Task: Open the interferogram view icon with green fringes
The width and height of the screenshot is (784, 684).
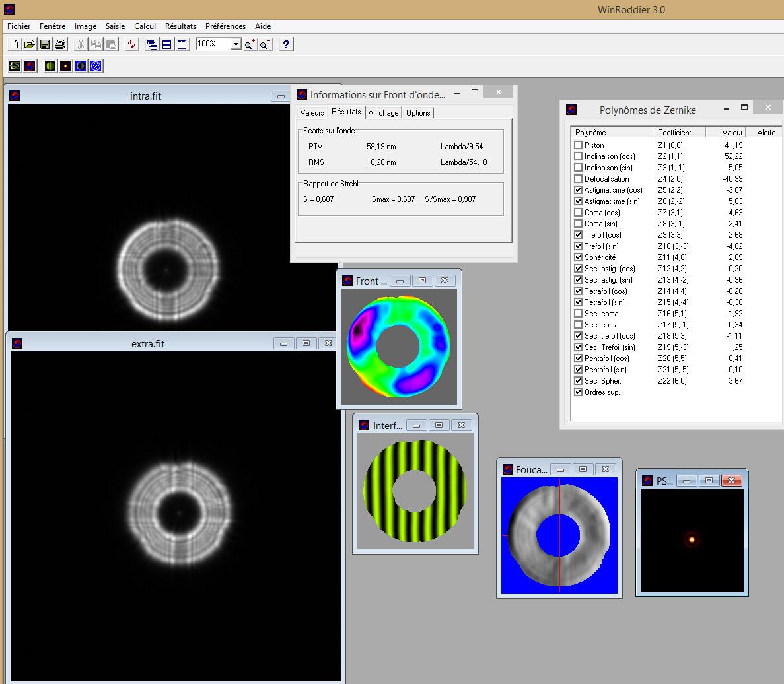Action: tap(50, 66)
